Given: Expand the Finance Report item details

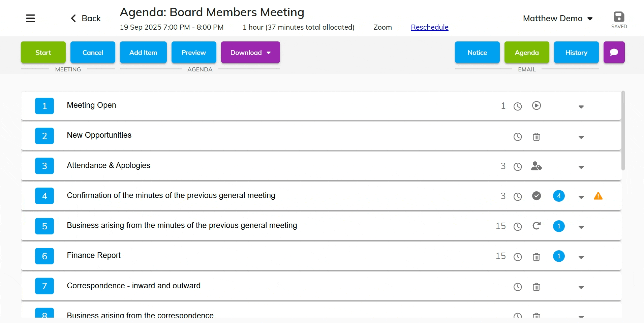Looking at the screenshot, I should pyautogui.click(x=581, y=257).
